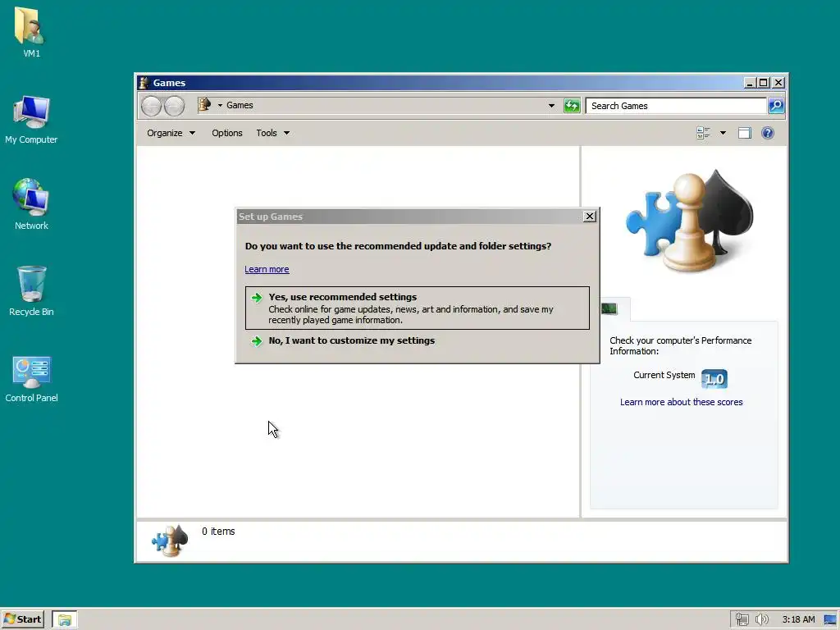Open the Start menu
This screenshot has width=840, height=630.
click(x=22, y=619)
